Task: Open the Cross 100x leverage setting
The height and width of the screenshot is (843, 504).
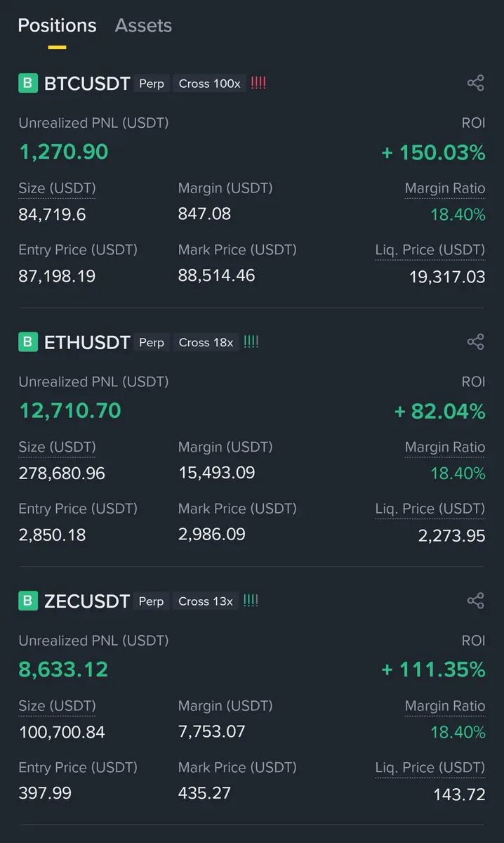Action: (209, 84)
